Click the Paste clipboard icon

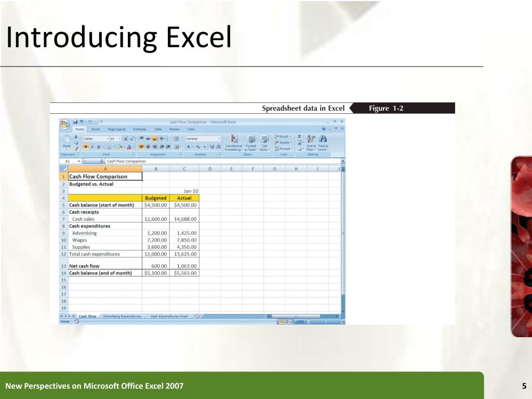pyautogui.click(x=67, y=139)
